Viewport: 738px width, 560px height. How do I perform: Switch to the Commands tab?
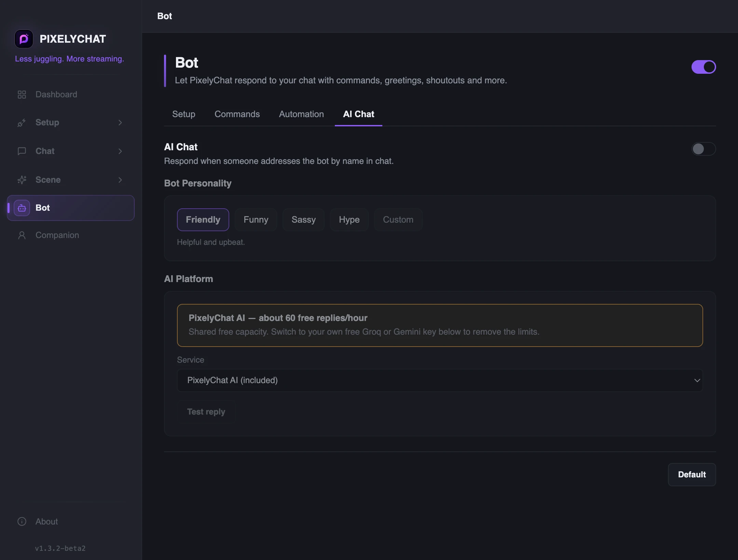(237, 114)
